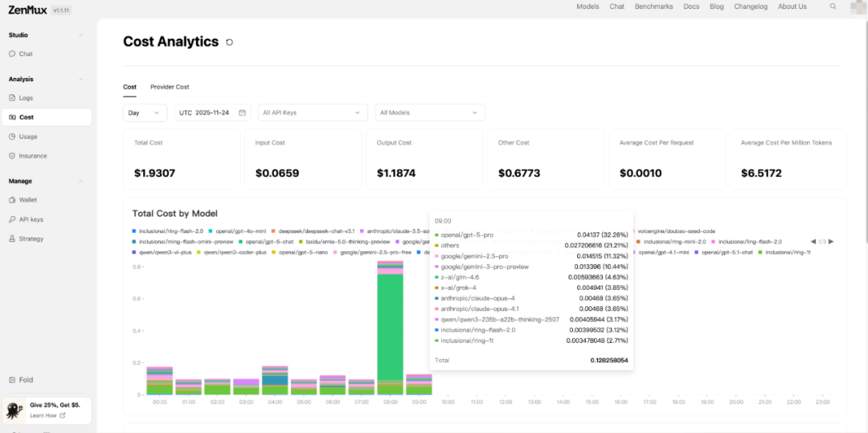The width and height of the screenshot is (868, 433).
Task: Click the external link icon beside Learn How
Action: click(63, 415)
